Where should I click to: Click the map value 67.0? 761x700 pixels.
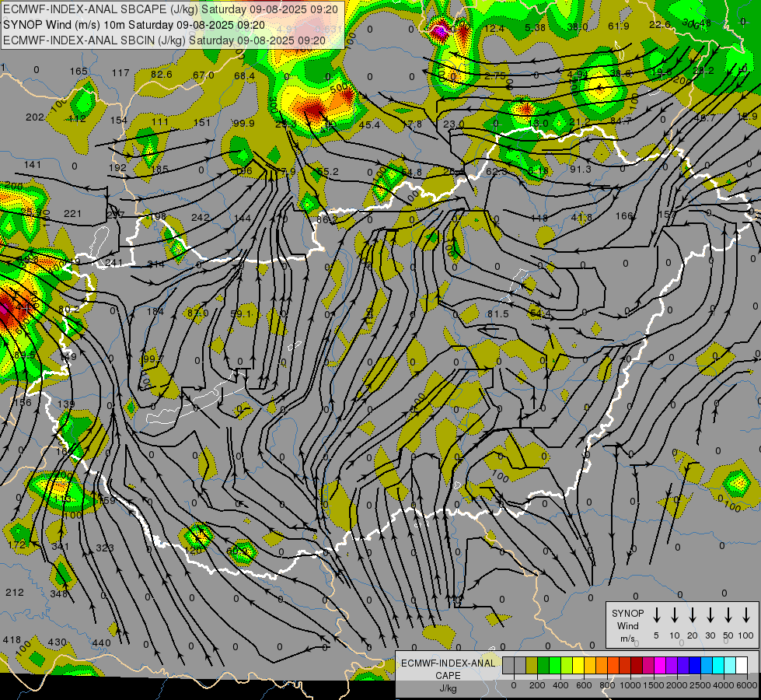pos(204,75)
